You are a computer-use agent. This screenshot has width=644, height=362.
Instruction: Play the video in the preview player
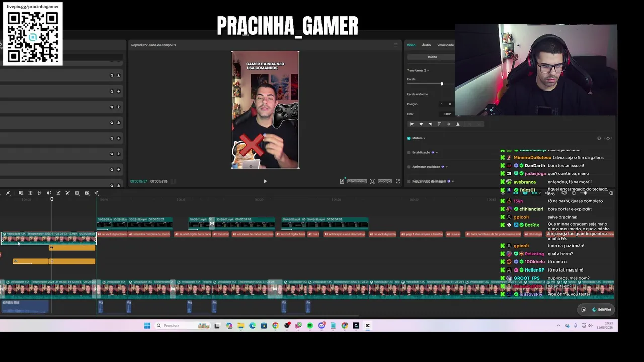click(x=265, y=181)
